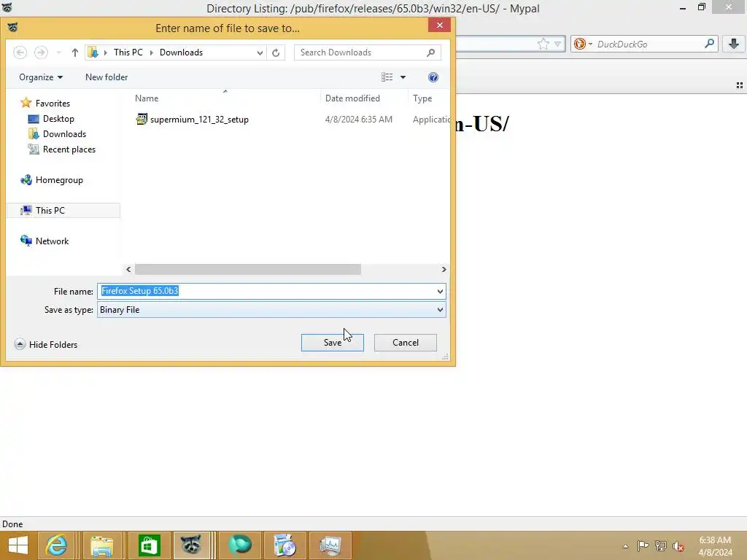Screen dimensions: 747x560
Task: Click the File name text field
Action: pos(266,291)
